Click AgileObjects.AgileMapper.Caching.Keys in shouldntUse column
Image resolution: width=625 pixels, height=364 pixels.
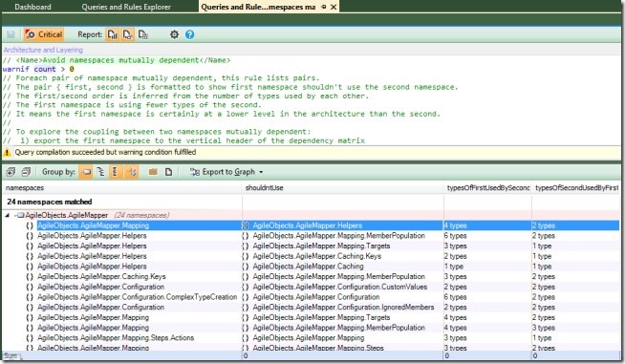(317, 256)
